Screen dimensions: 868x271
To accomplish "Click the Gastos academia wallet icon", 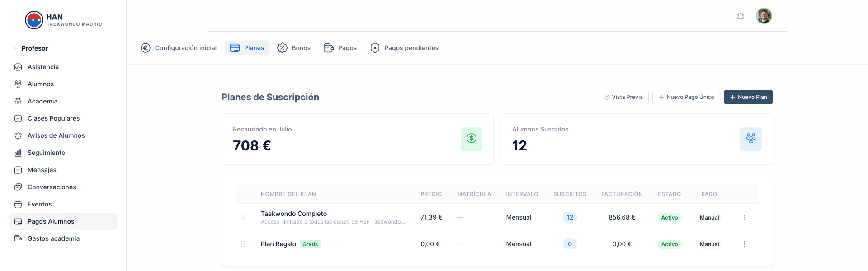I will coord(18,238).
